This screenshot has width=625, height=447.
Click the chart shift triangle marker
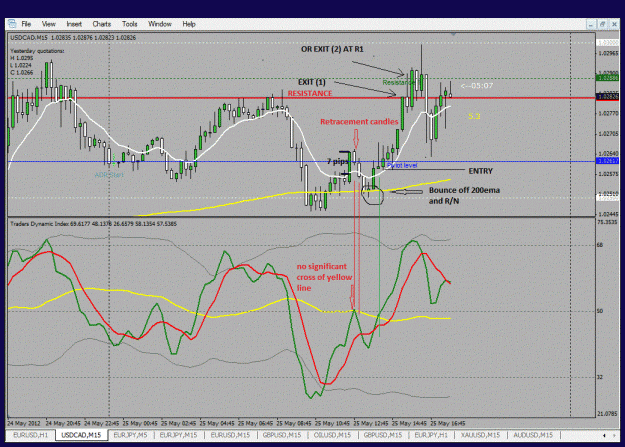tap(453, 35)
